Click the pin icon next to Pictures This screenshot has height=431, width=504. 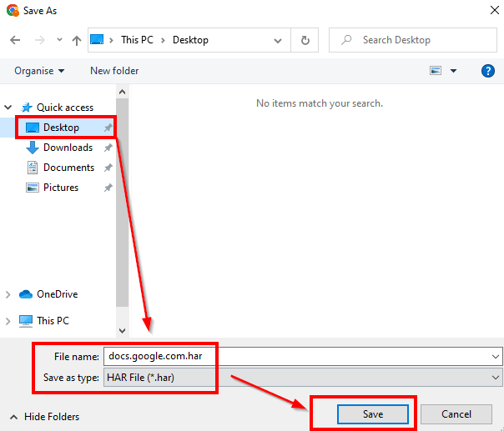coord(108,188)
